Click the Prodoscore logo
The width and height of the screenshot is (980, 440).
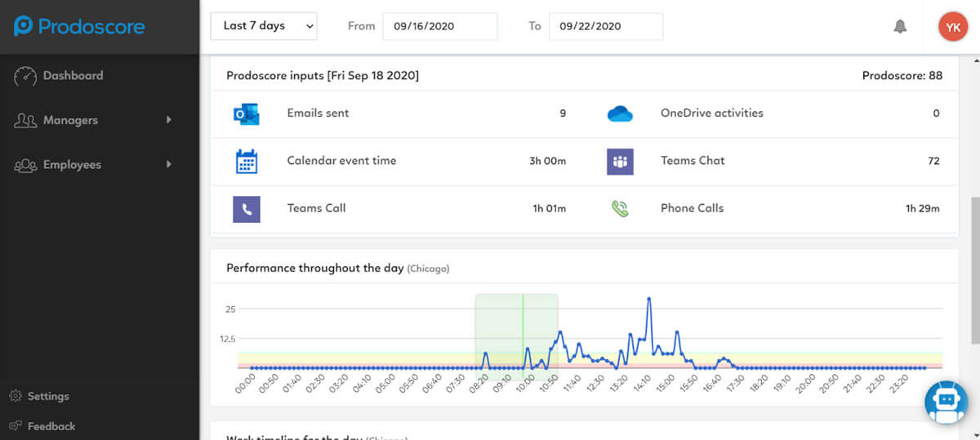point(79,26)
